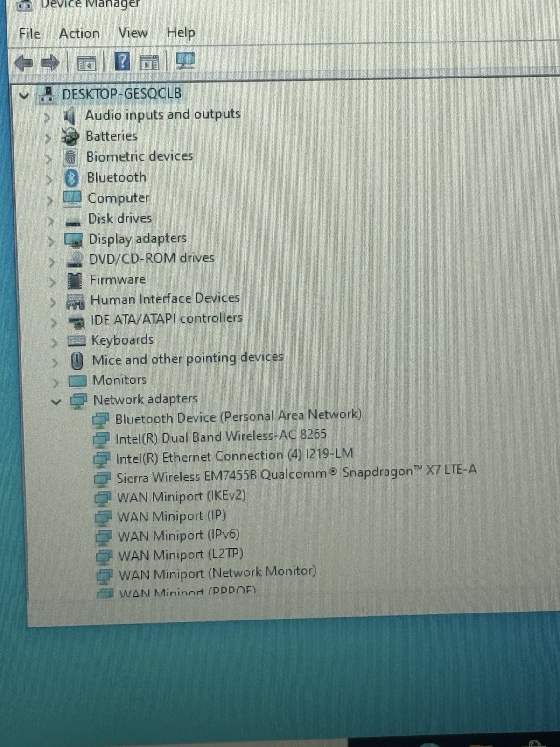Expand the Batteries node
Viewport: 560px width, 747px height.
coord(47,138)
